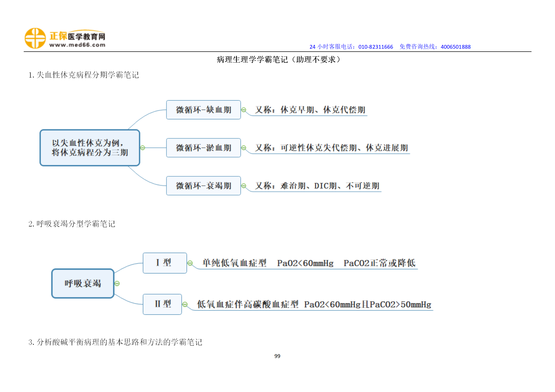
Task: Collapse the Ⅱ型 node circle
Action: (x=185, y=304)
